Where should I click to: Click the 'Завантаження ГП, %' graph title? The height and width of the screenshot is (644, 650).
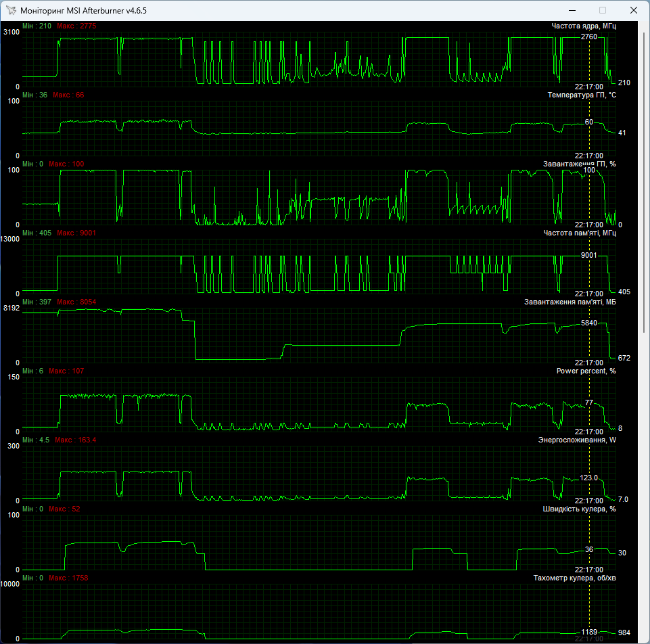coord(580,164)
